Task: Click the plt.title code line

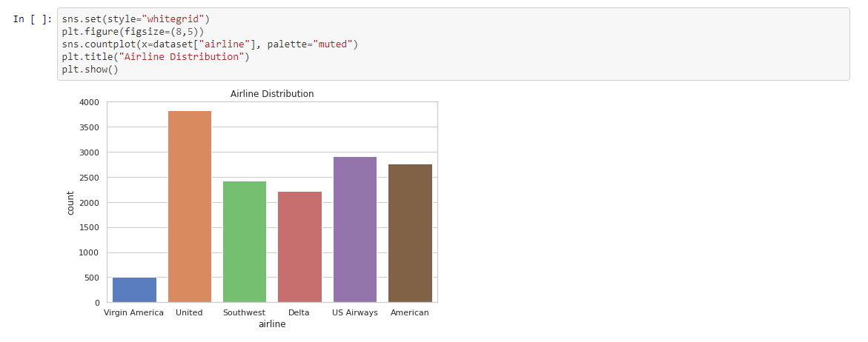Action: pos(156,57)
